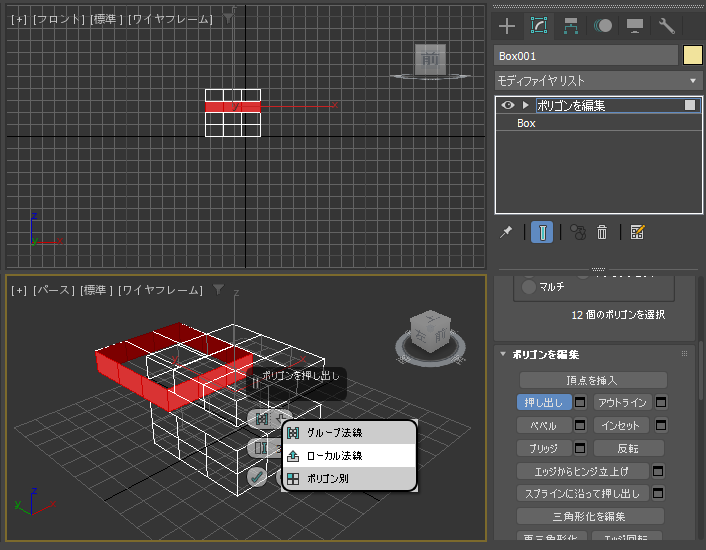
Task: Click the 押し出し button
Action: pyautogui.click(x=544, y=402)
